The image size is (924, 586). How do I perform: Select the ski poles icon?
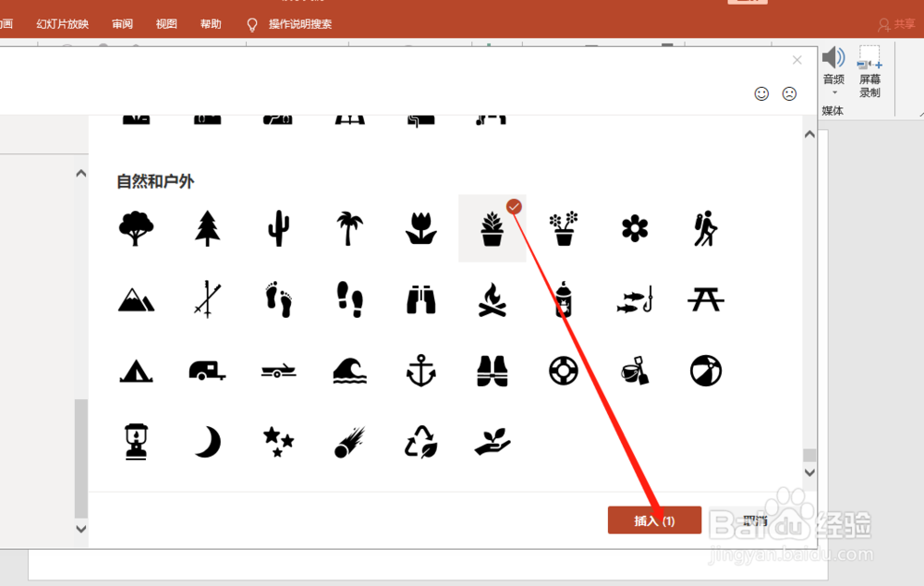coord(207,299)
